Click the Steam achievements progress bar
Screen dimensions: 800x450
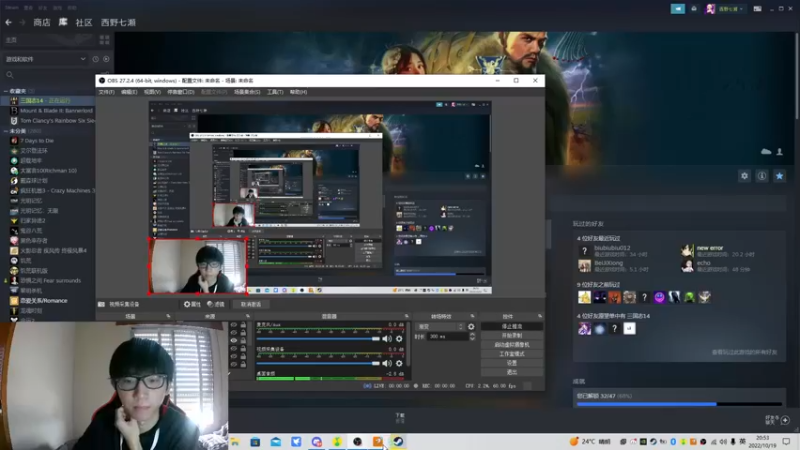(679, 404)
